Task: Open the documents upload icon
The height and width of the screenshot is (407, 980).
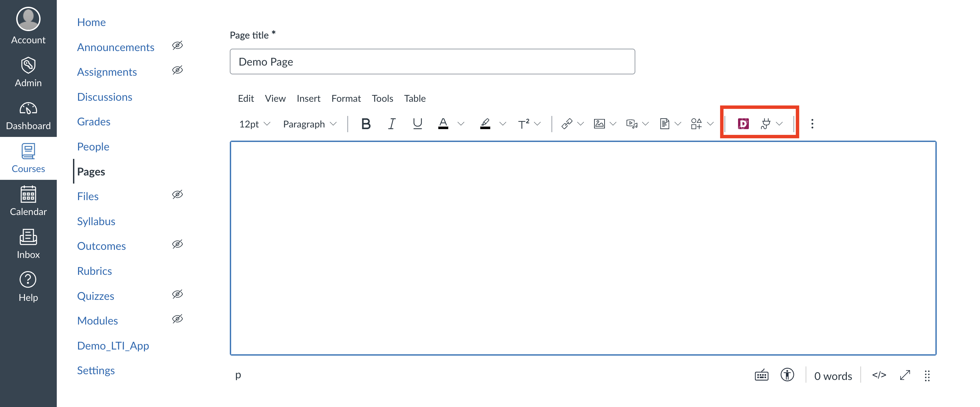Action: (664, 123)
